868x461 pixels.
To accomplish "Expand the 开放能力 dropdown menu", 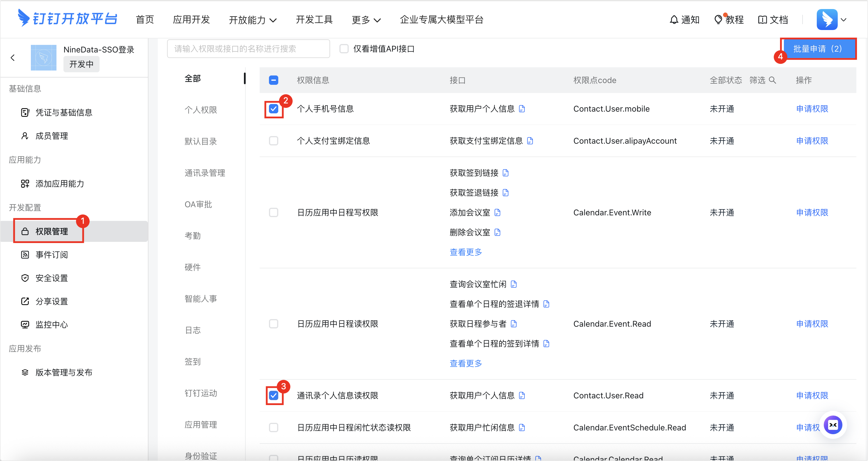I will [253, 20].
